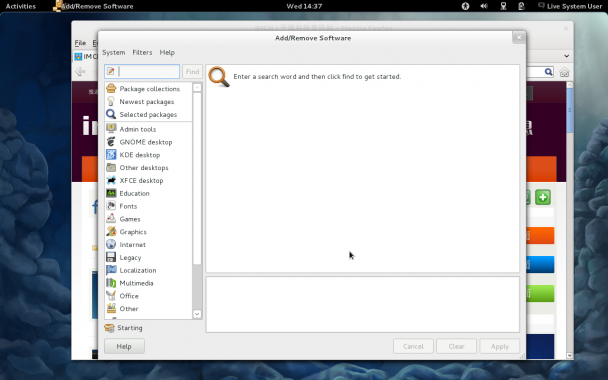Click the Cancel button
The width and height of the screenshot is (608, 380).
click(x=413, y=346)
